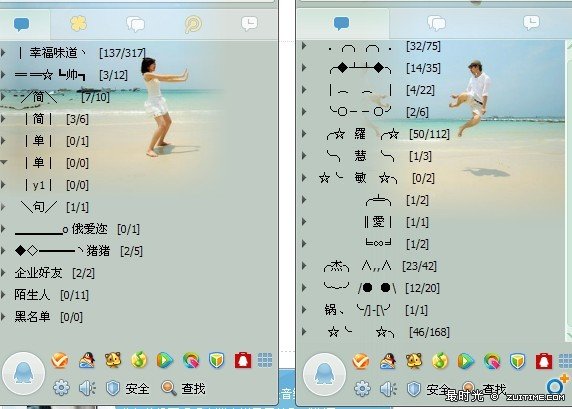
Task: Open message manager speaker icon, left window
Action: 88,388
